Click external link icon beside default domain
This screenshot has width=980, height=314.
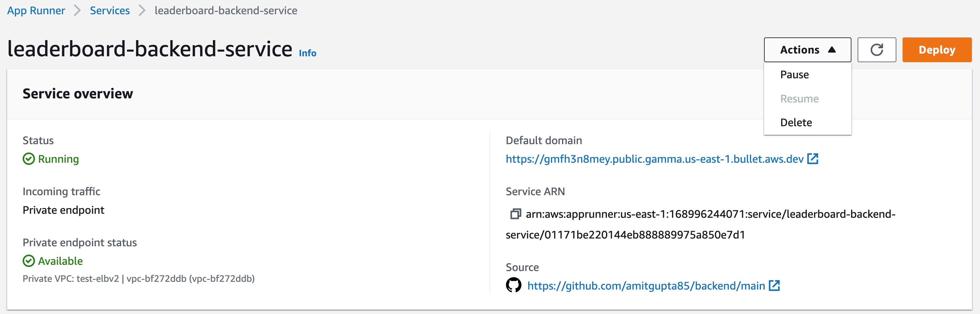813,159
